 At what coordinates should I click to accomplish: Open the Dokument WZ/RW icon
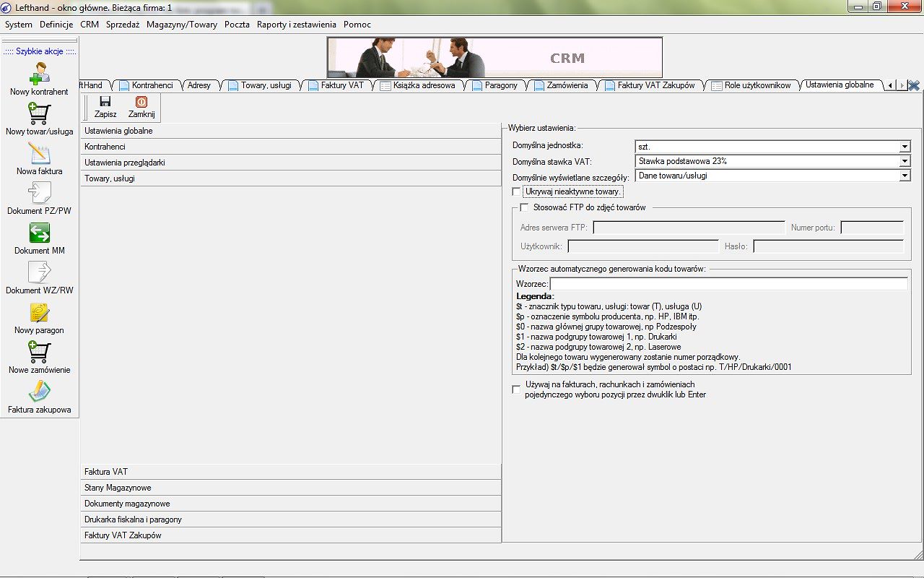(39, 273)
